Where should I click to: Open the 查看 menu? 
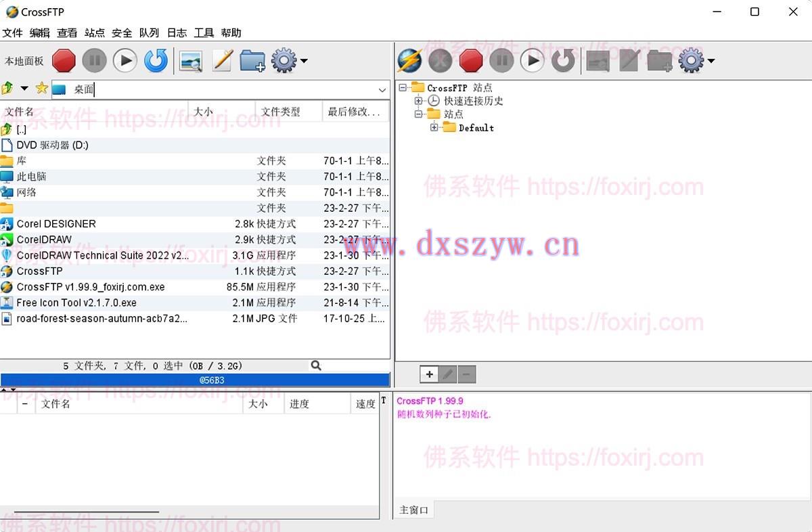[x=67, y=32]
